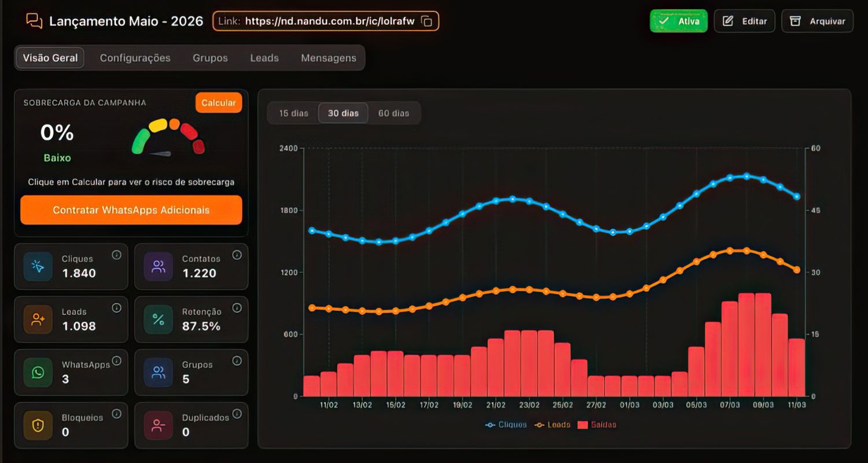Click the Arquivar button
This screenshot has height=463, width=868.
(817, 21)
